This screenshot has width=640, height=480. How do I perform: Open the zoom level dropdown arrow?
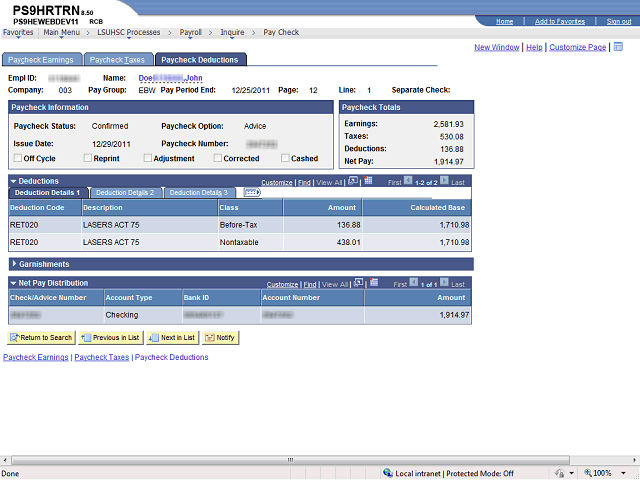coord(623,473)
